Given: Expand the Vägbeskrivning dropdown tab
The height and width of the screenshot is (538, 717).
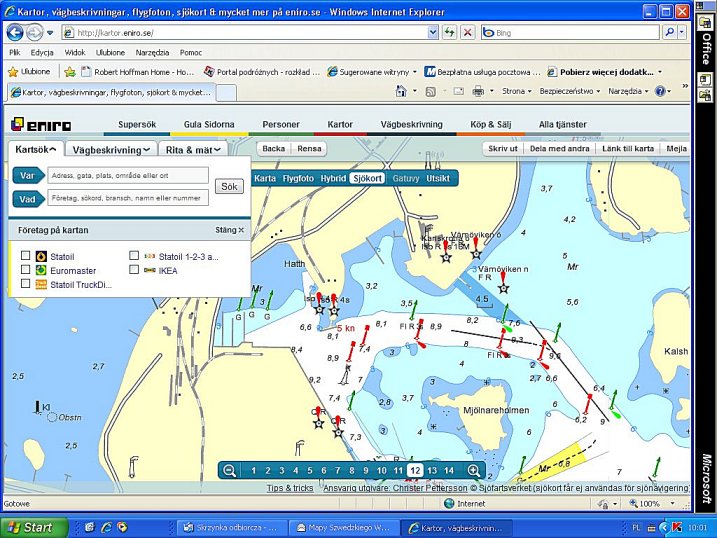Looking at the screenshot, I should 112,149.
